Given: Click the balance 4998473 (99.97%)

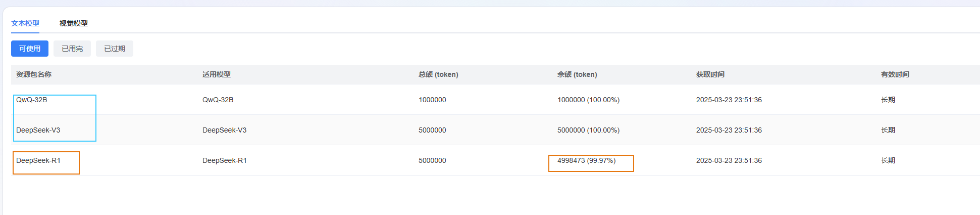Looking at the screenshot, I should pyautogui.click(x=587, y=160).
